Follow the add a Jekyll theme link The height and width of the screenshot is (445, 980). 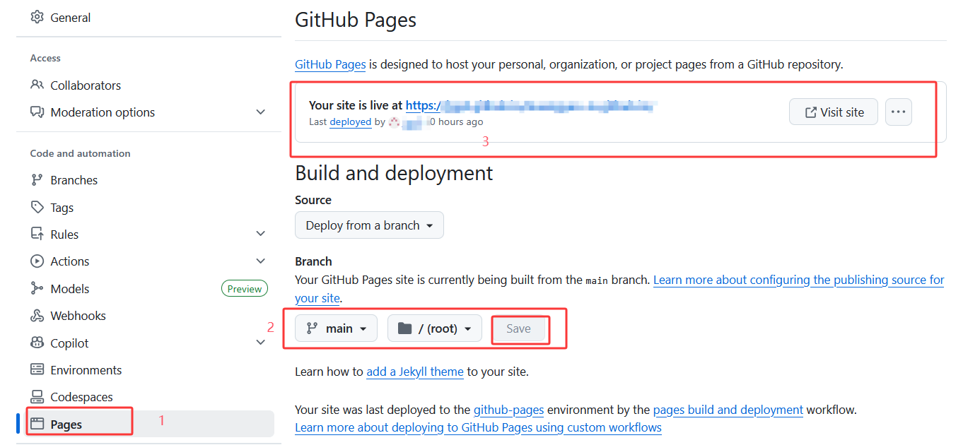415,371
